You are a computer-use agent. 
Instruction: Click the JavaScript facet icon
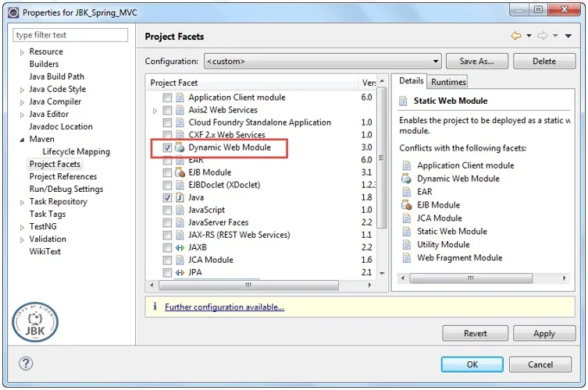point(180,210)
